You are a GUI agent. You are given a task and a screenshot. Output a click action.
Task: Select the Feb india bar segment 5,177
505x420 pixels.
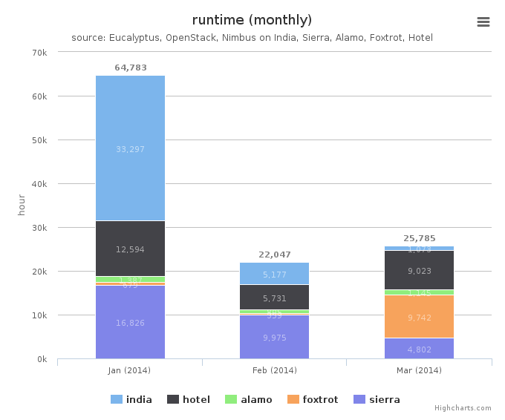tap(274, 274)
